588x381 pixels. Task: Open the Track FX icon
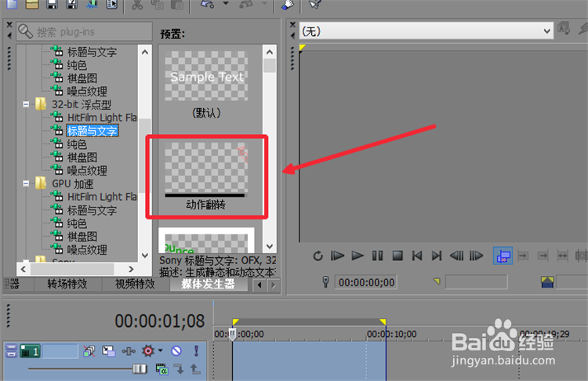point(129,351)
